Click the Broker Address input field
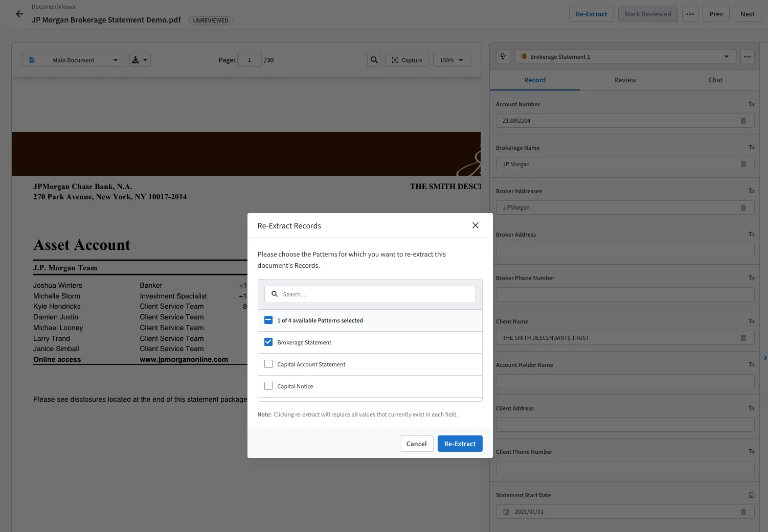768x532 pixels. (x=625, y=251)
